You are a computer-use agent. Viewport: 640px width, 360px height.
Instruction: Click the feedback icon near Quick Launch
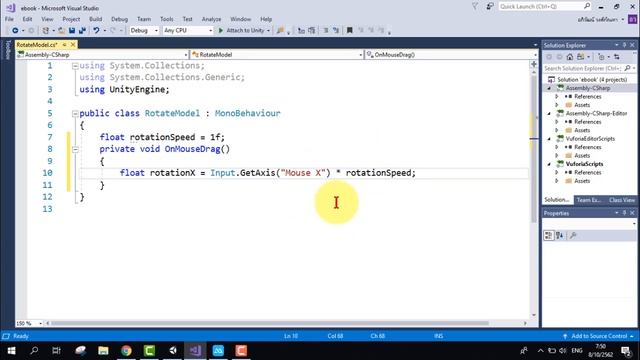click(490, 7)
